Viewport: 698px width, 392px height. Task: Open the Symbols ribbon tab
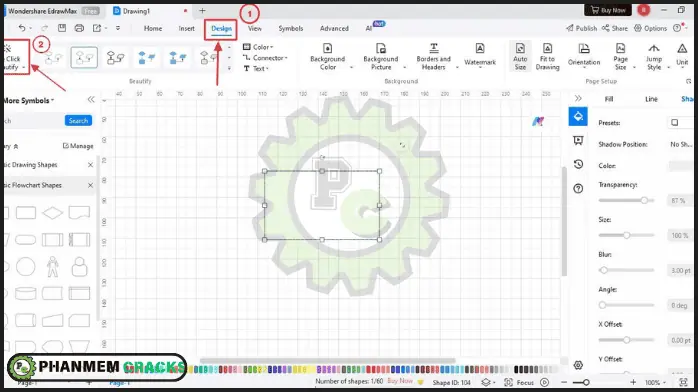(x=291, y=28)
